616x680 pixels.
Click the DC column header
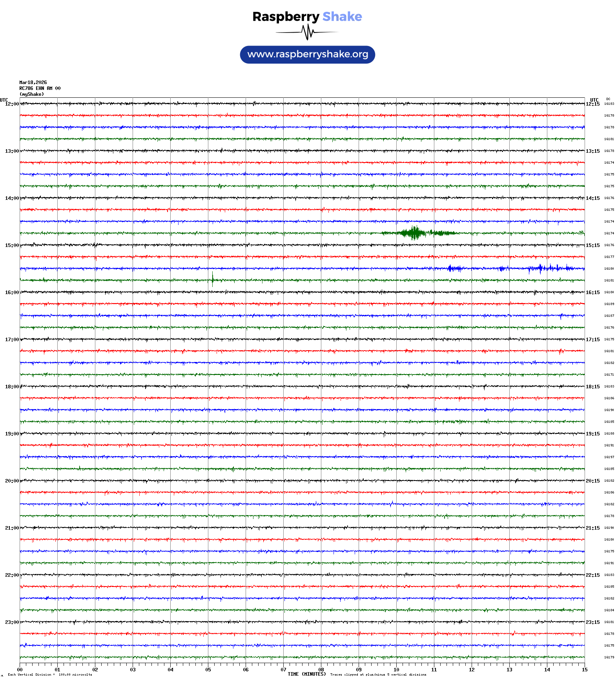(x=608, y=99)
